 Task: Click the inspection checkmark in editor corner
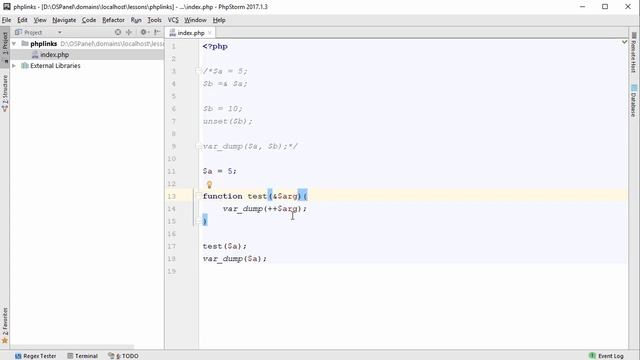point(624,42)
